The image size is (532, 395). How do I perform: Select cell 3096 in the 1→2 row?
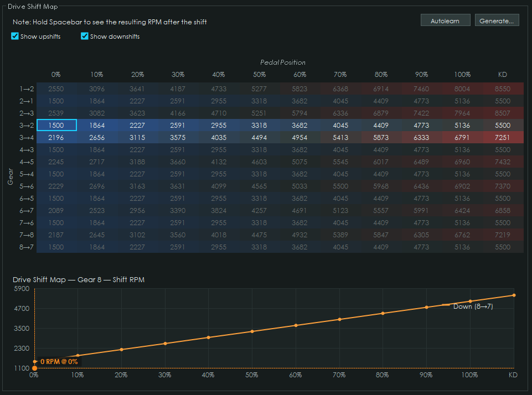coord(97,89)
